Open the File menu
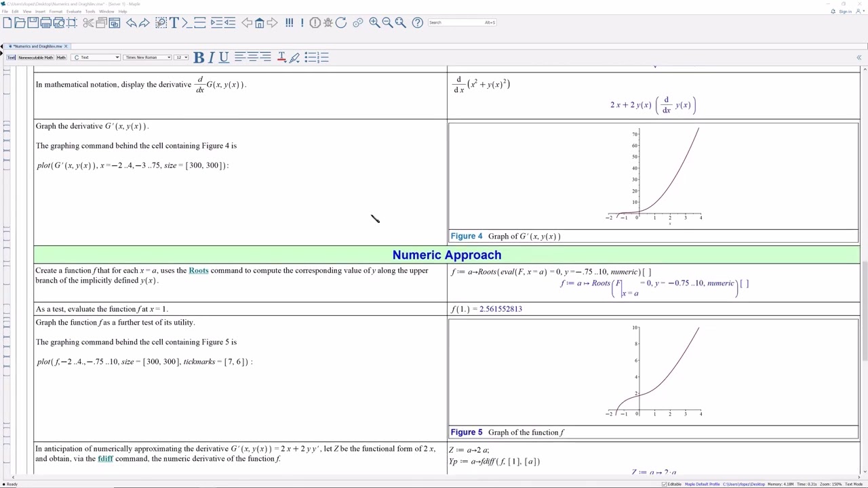Image resolution: width=868 pixels, height=488 pixels. [x=5, y=12]
